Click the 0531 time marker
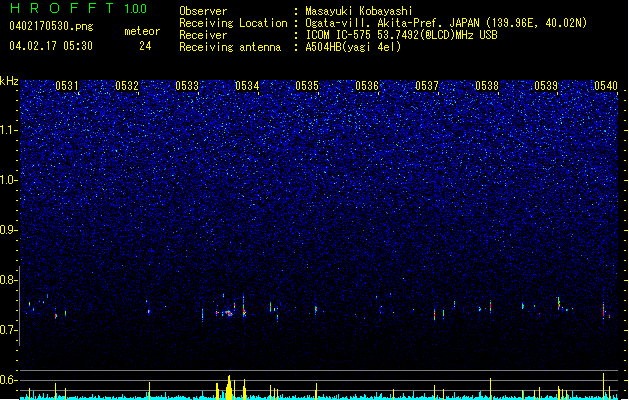This screenshot has height=400, width=629. (67, 86)
